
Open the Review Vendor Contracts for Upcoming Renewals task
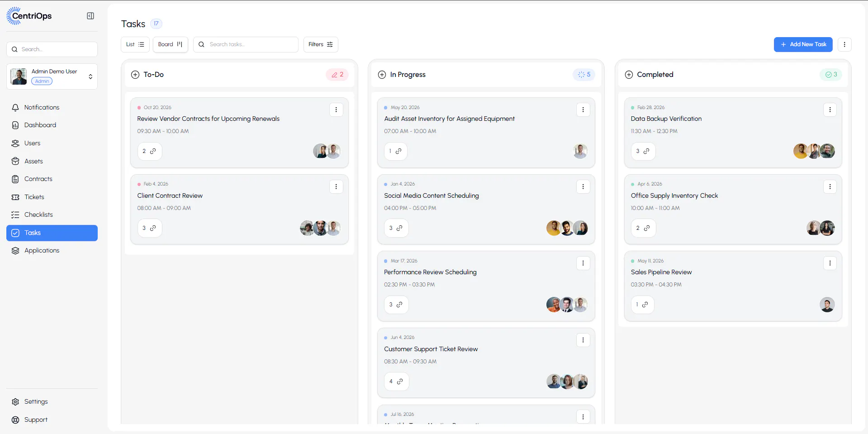pyautogui.click(x=209, y=119)
